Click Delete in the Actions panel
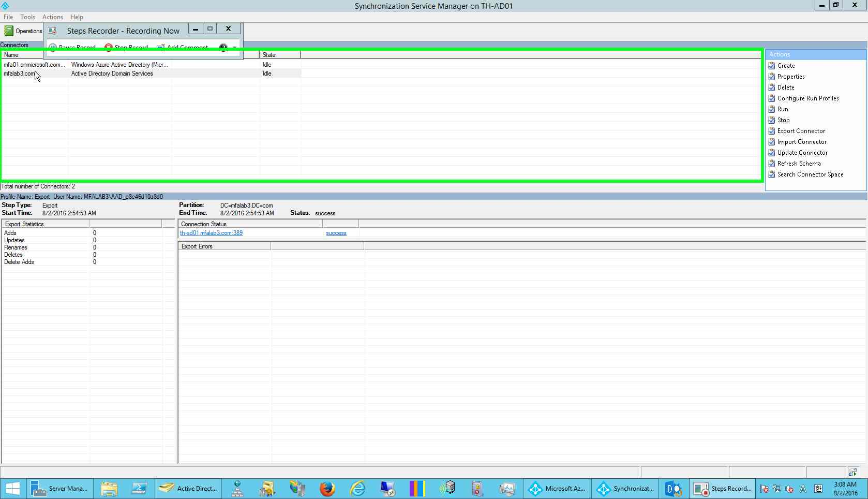 (x=786, y=87)
